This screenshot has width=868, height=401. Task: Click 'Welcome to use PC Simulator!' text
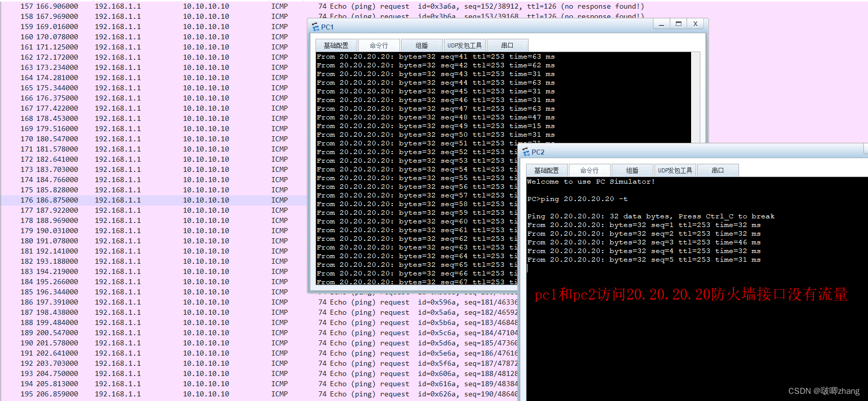[x=591, y=182]
